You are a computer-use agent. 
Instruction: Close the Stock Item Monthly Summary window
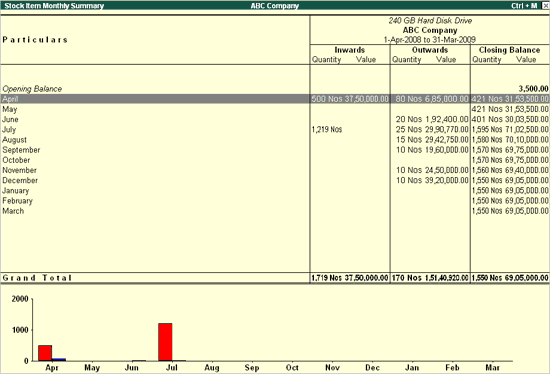(x=545, y=6)
